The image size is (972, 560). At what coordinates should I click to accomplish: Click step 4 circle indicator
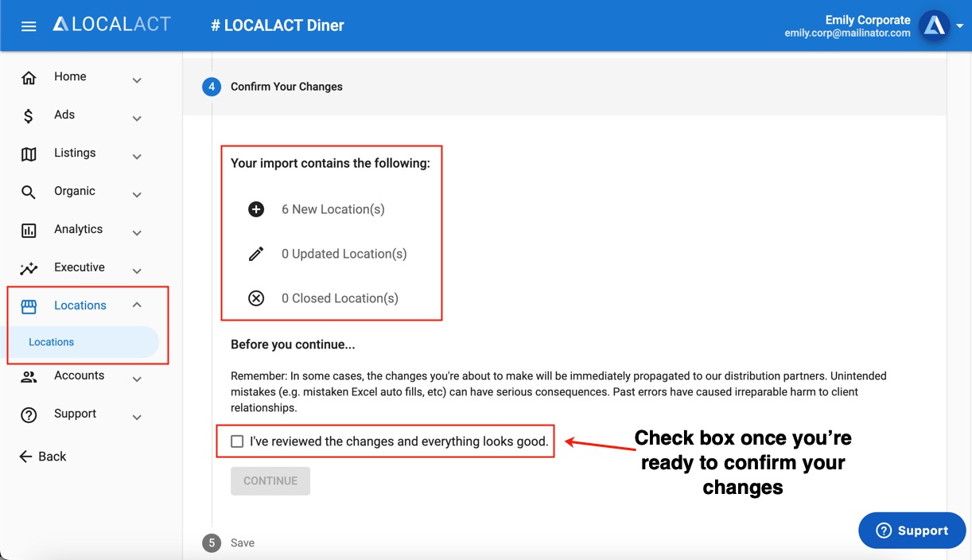pyautogui.click(x=212, y=87)
